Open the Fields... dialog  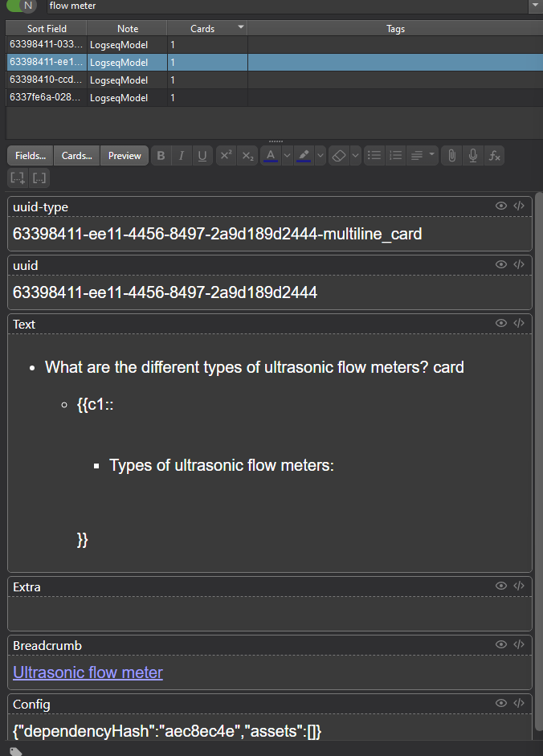pyautogui.click(x=31, y=156)
